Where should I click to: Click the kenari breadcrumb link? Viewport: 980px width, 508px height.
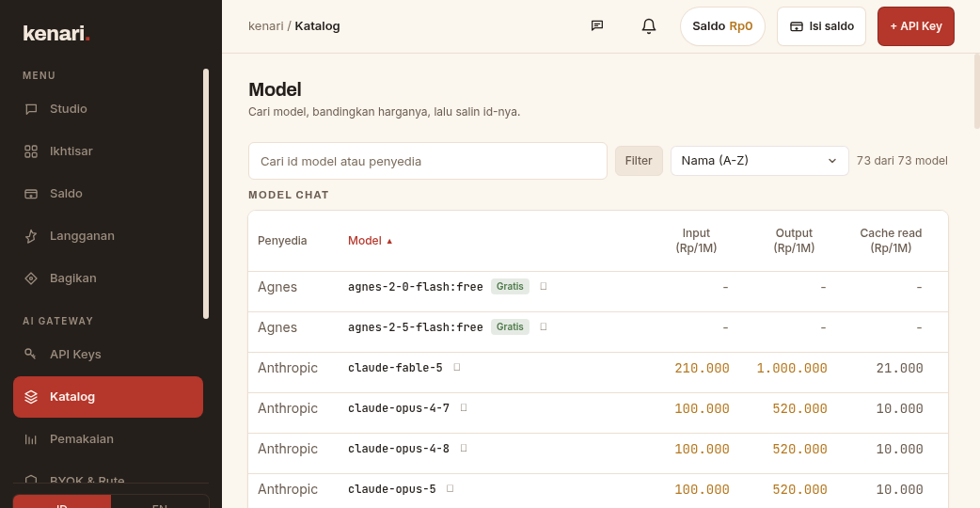(265, 26)
